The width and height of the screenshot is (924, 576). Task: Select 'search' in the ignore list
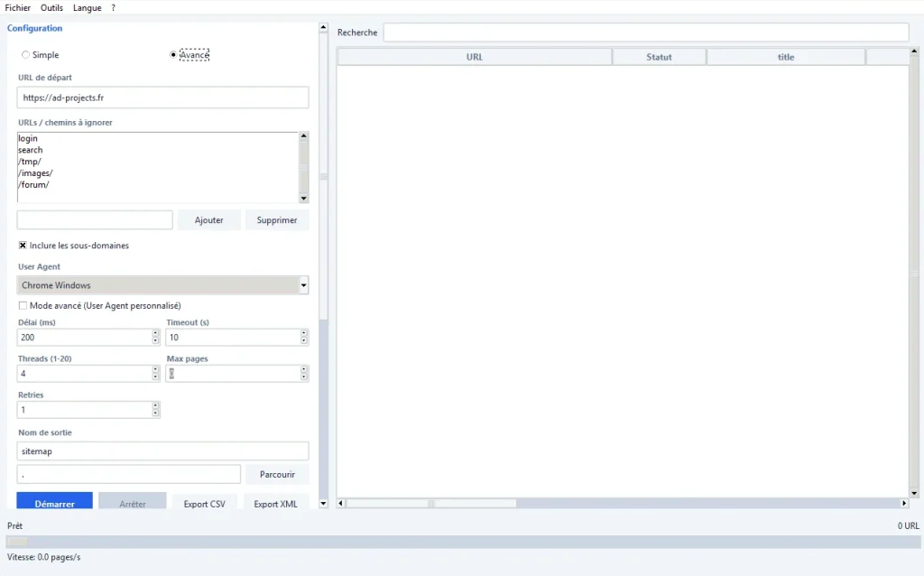pos(30,150)
